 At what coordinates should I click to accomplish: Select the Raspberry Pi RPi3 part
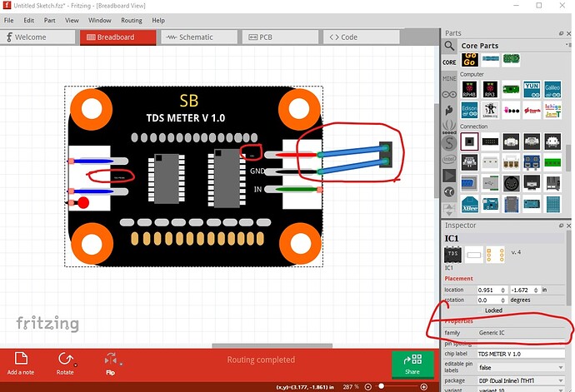pos(490,89)
